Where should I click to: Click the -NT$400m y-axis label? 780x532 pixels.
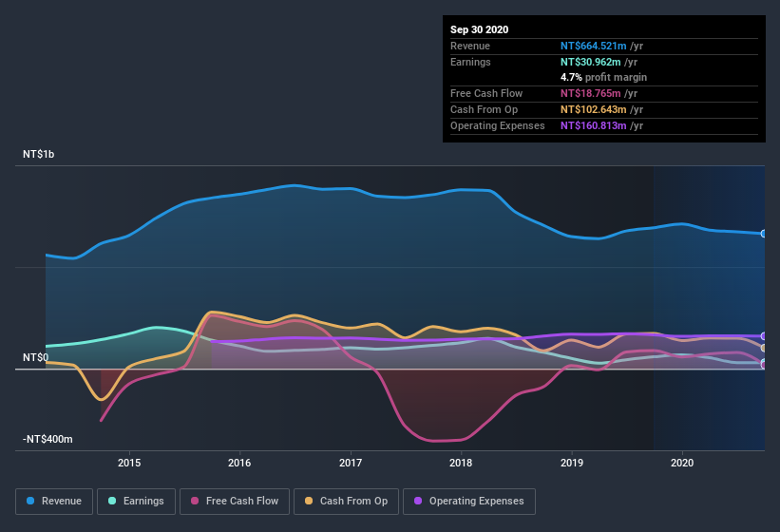coord(48,439)
